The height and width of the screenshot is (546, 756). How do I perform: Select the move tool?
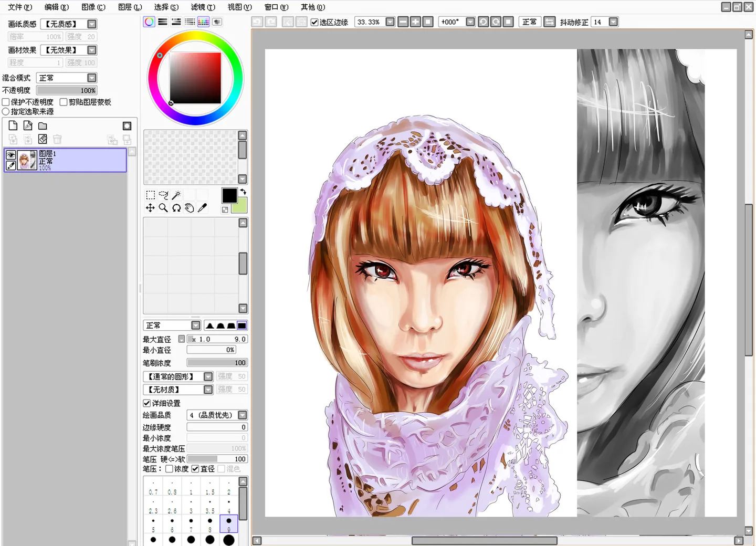(x=150, y=208)
